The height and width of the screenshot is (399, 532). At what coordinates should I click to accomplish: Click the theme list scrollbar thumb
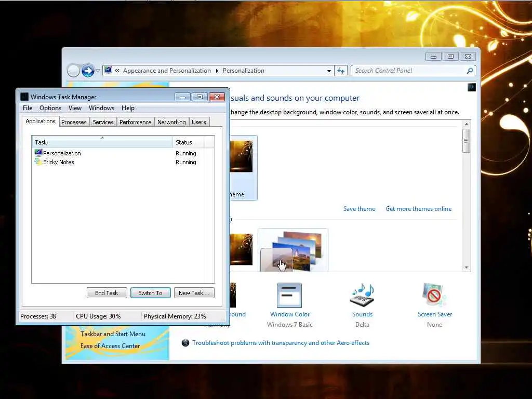click(467, 140)
